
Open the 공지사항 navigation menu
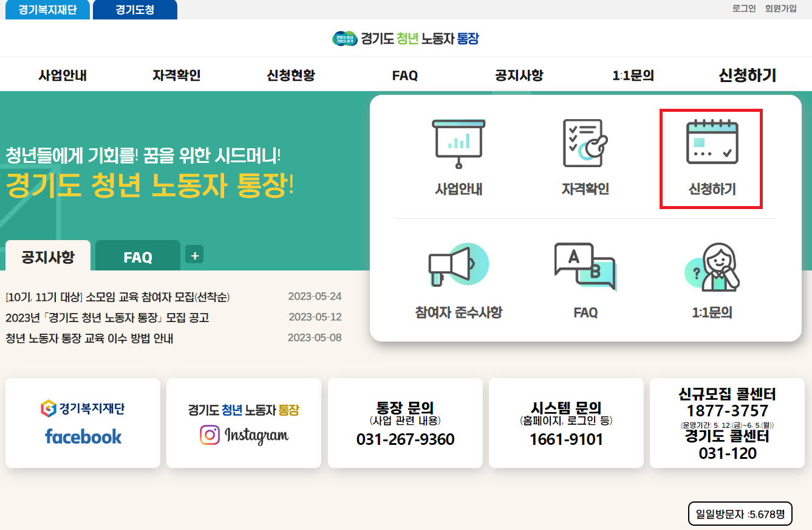click(x=519, y=74)
